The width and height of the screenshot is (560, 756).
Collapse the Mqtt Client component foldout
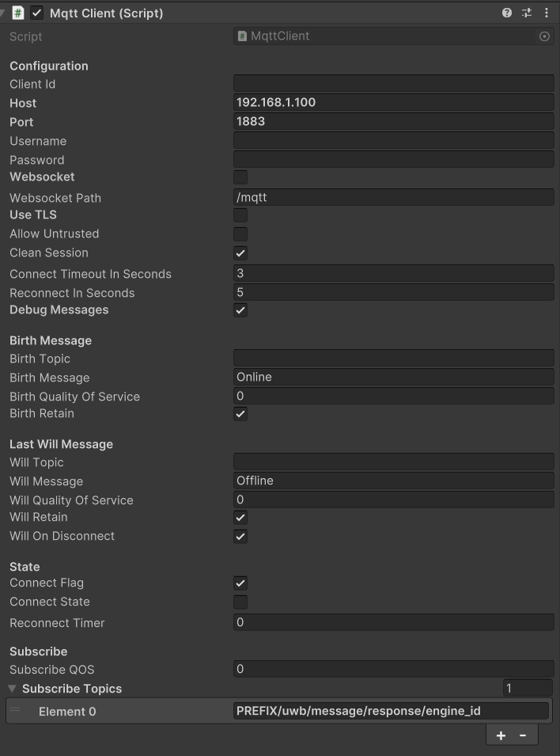tap(3, 13)
